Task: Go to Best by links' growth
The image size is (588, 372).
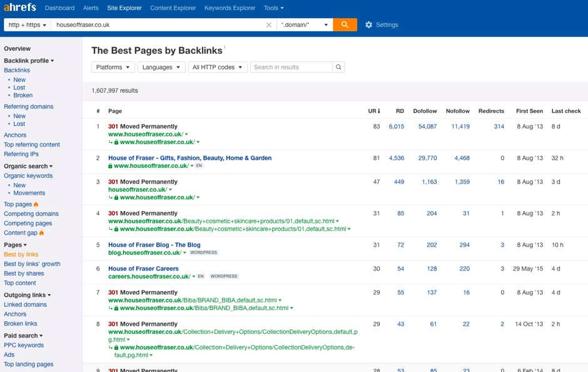Action: (x=32, y=264)
